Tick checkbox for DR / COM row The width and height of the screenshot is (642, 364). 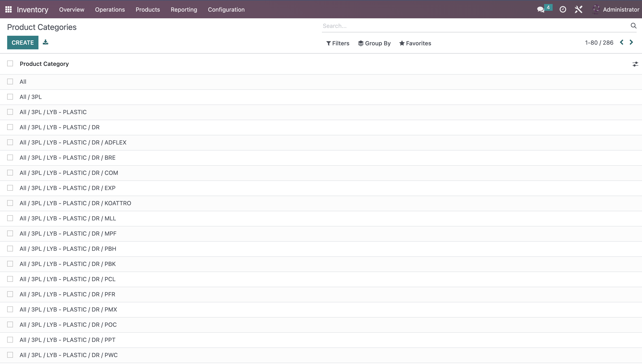tap(10, 173)
